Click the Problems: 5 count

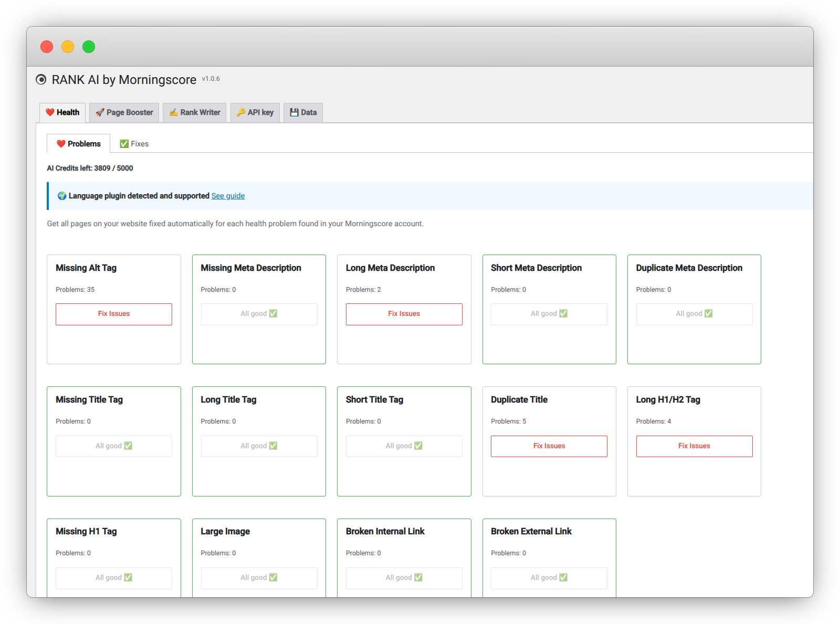click(508, 421)
